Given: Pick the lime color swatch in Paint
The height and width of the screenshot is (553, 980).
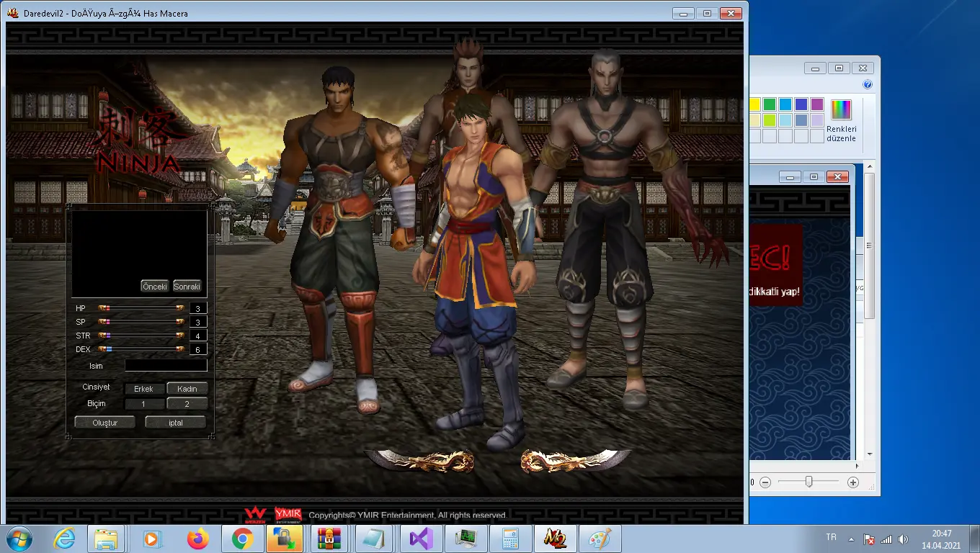Looking at the screenshot, I should (770, 120).
